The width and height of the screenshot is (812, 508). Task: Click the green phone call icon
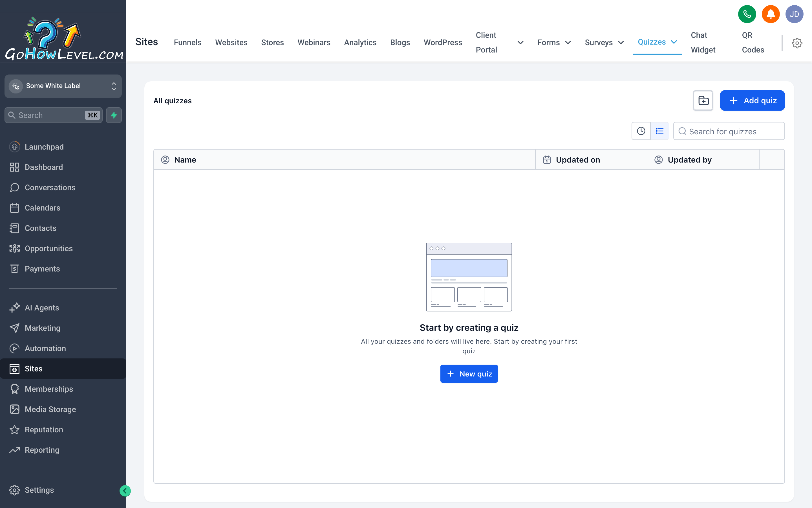(747, 14)
